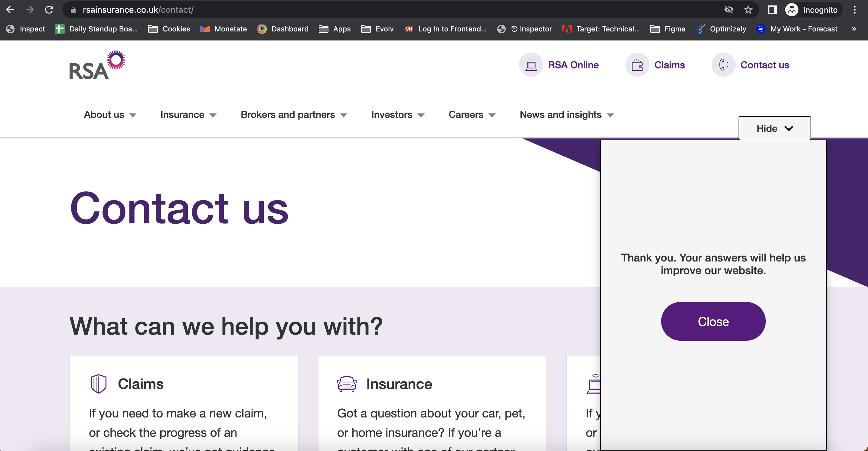
Task: Click the Claims shield icon on card
Action: point(98,384)
